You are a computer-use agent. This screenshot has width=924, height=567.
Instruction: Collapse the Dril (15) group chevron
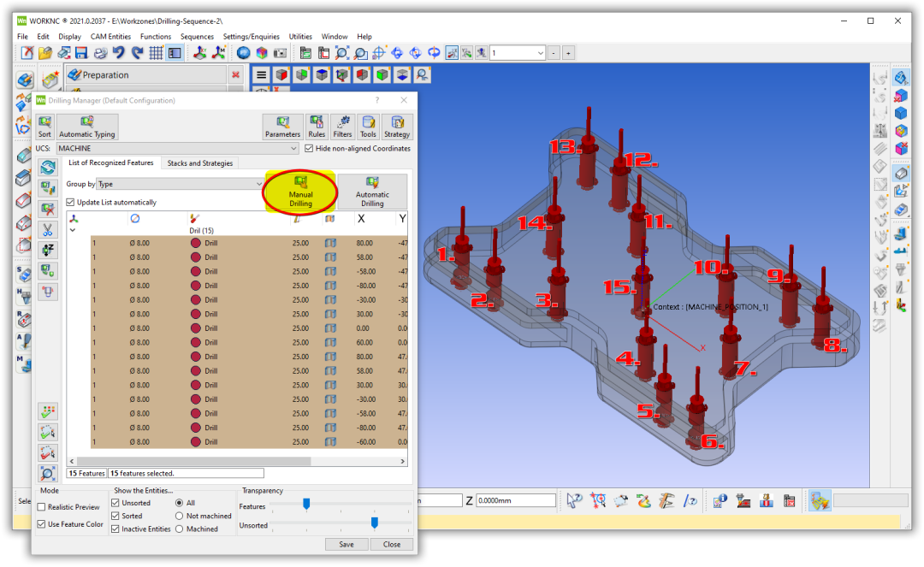[x=73, y=230]
